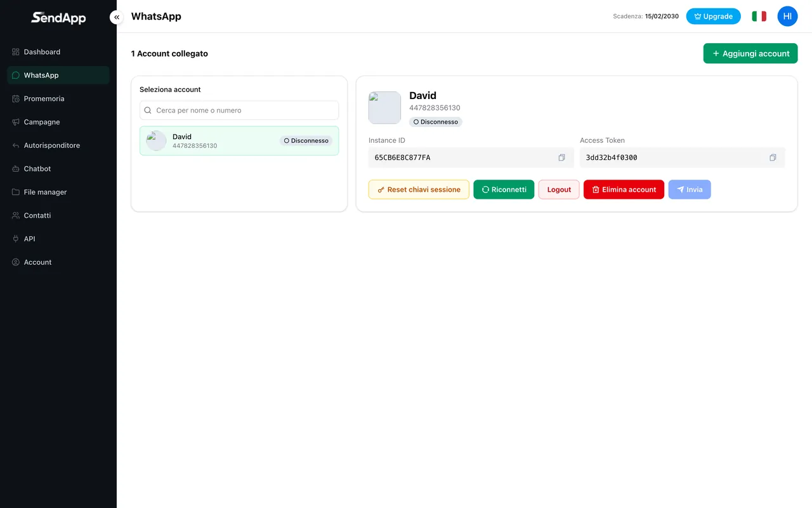Click the Seleziona account label
This screenshot has width=812, height=508.
[170, 90]
